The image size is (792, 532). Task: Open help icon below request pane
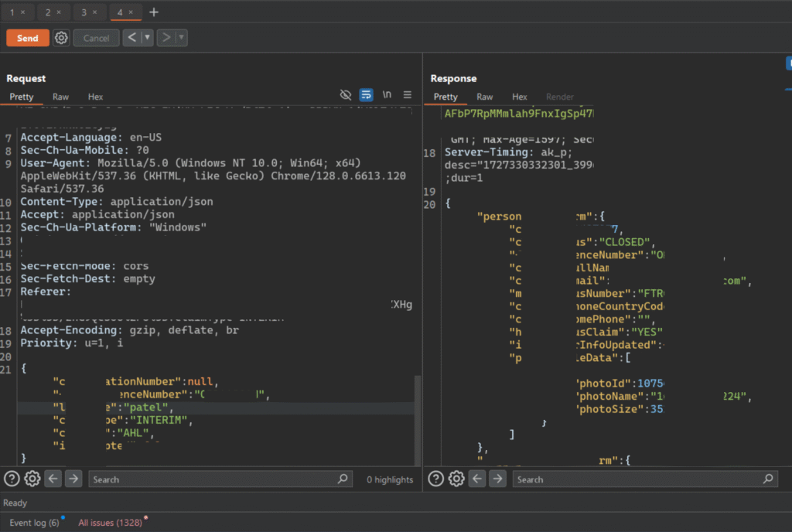12,479
